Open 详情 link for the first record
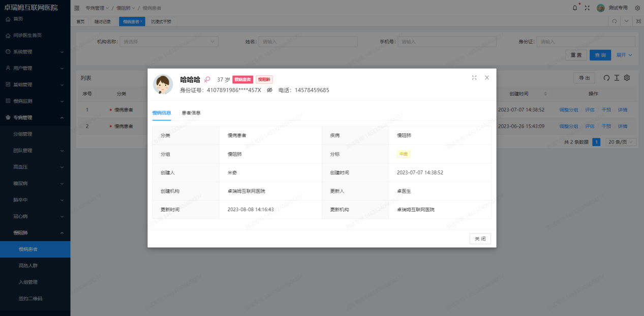Viewport: 644px width, 316px height. point(622,109)
